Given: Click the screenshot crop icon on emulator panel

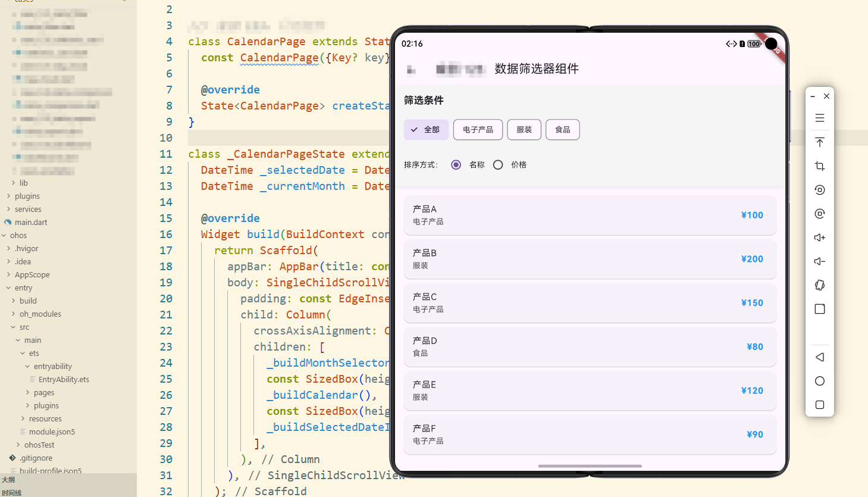Looking at the screenshot, I should (x=819, y=166).
